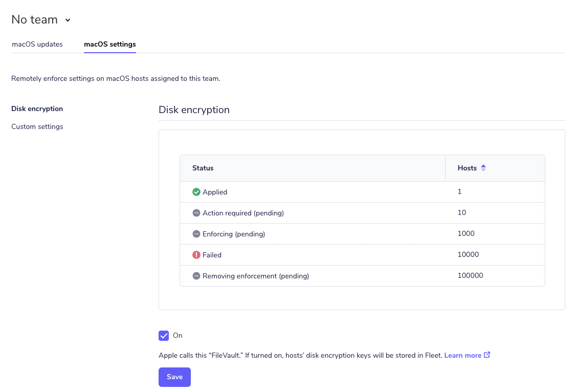Open the Learn more link
This screenshot has width=576, height=392.
click(x=463, y=355)
